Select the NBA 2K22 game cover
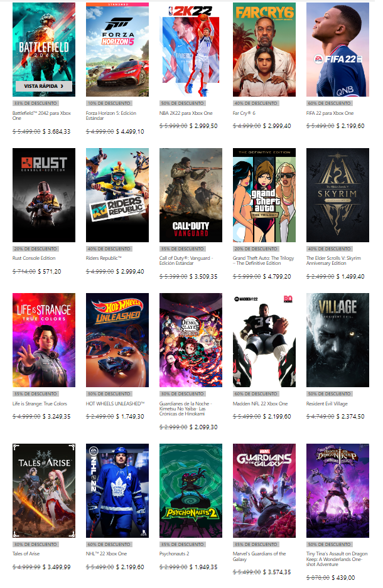The image size is (383, 588). [191, 50]
